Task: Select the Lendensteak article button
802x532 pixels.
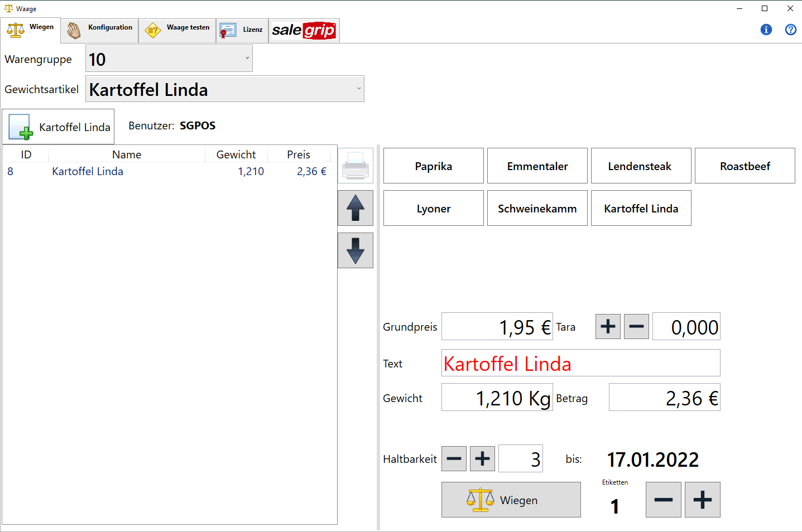Action: pyautogui.click(x=641, y=166)
